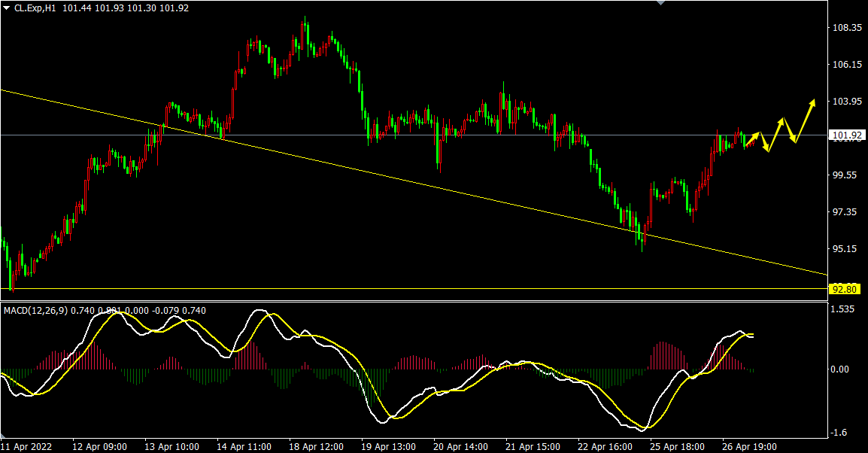Click the gray chart shift marker at top
Image resolution: width=868 pixels, height=453 pixels.
(x=660, y=3)
